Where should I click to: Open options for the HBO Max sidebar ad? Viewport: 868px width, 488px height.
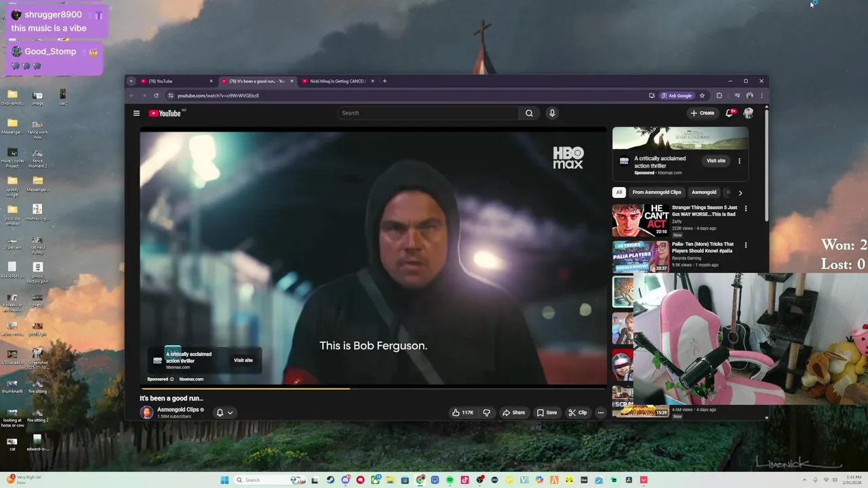(739, 161)
